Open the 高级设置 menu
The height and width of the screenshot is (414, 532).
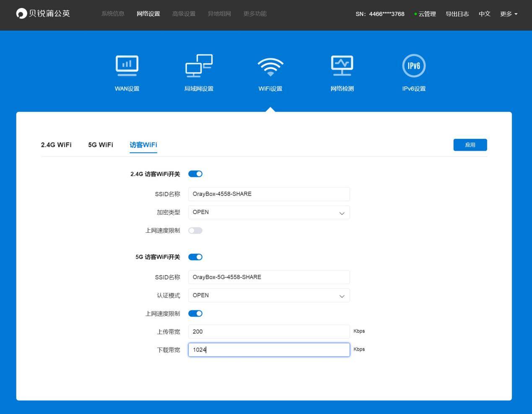tap(184, 14)
